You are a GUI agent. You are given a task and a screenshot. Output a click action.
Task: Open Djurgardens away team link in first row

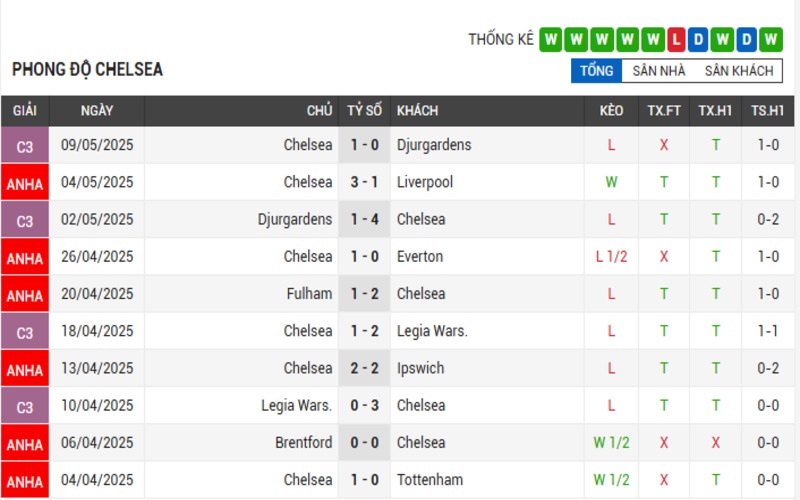point(434,145)
